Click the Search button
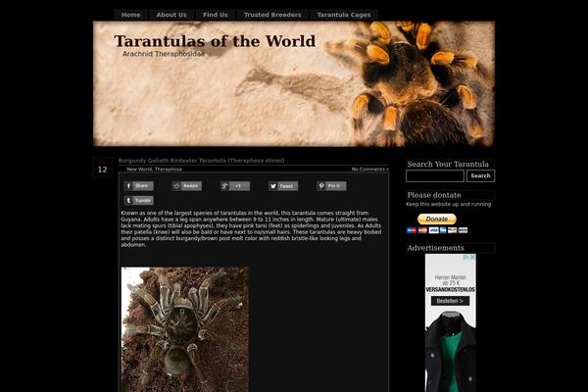588x392 pixels. (480, 176)
